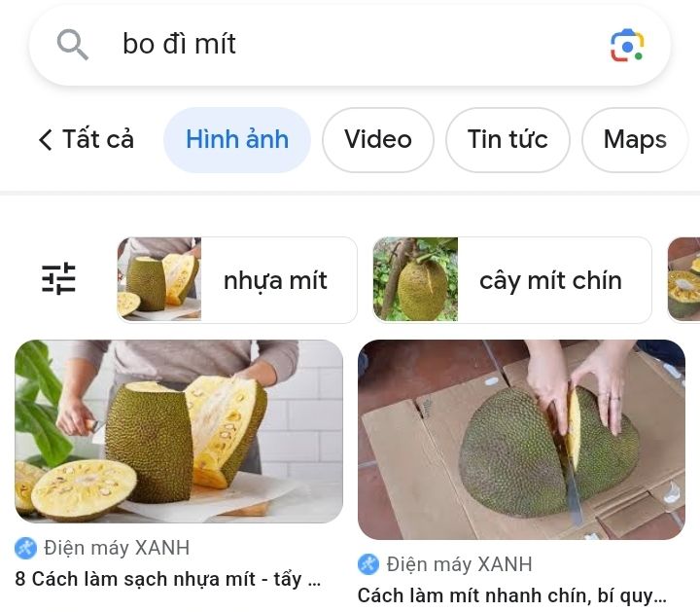The image size is (700, 612).
Task: Switch to the Video tab
Action: tap(378, 140)
